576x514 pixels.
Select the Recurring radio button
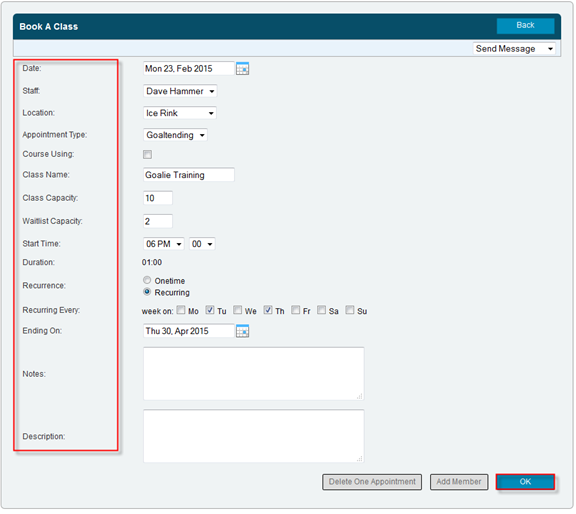147,292
